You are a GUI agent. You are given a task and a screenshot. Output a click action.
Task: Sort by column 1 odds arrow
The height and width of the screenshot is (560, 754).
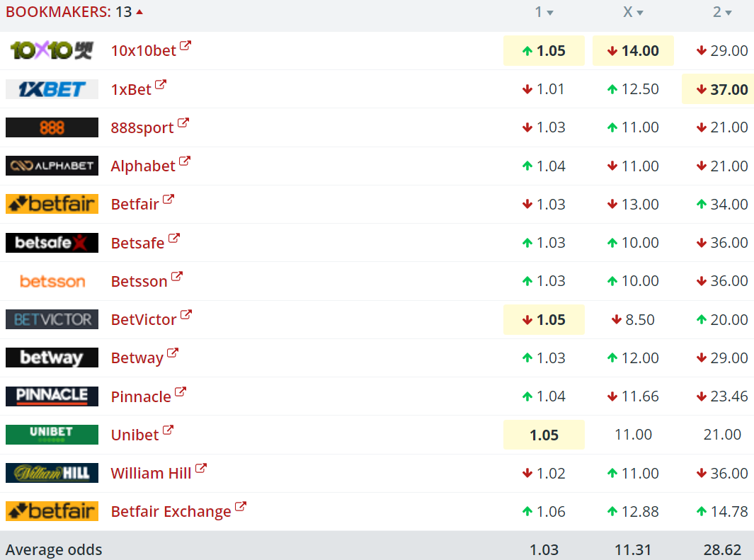pyautogui.click(x=550, y=13)
